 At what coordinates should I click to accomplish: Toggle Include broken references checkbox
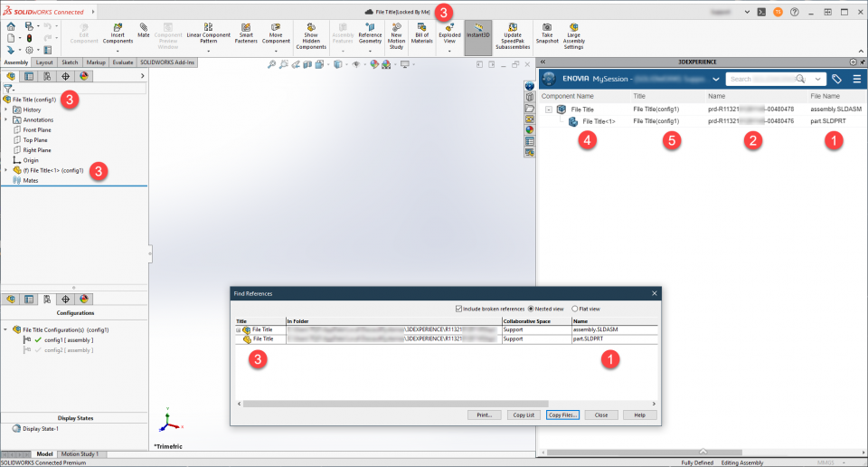459,309
